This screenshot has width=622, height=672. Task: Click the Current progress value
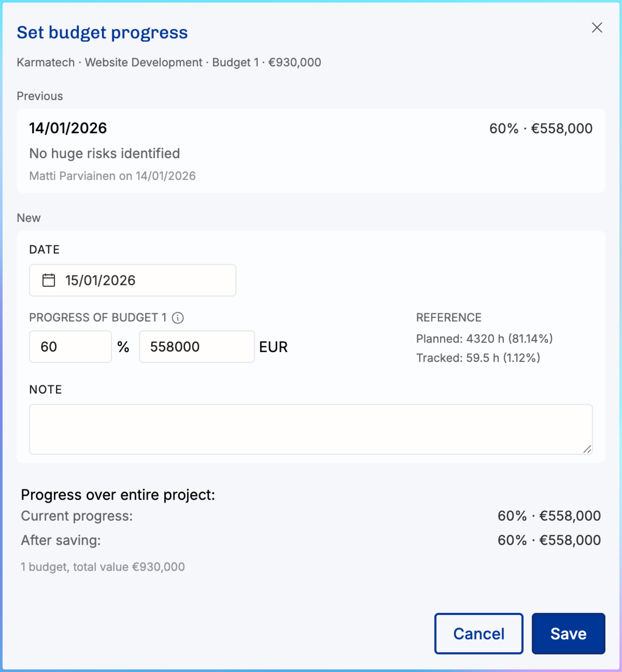click(x=549, y=516)
